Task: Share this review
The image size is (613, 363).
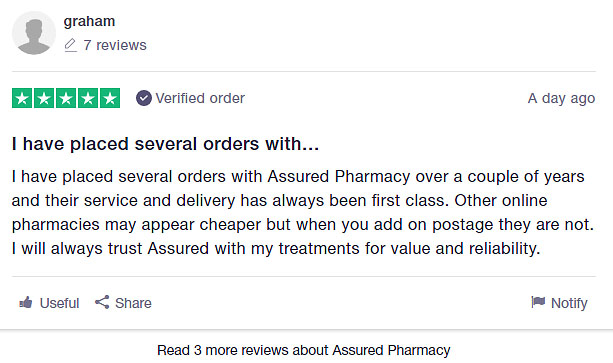Action: tap(123, 303)
